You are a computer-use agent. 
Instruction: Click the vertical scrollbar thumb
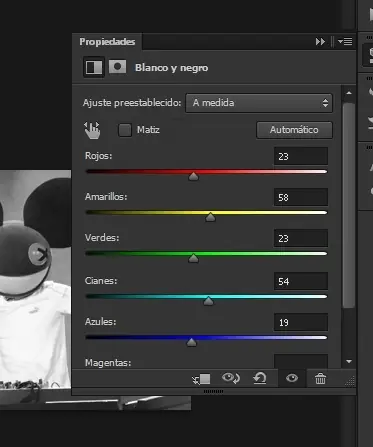(349, 205)
